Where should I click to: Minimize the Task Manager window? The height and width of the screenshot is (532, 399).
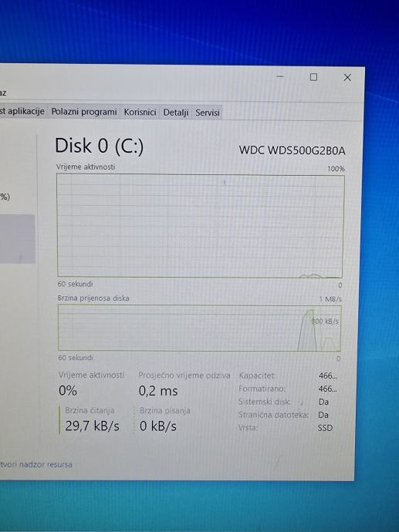(280, 77)
